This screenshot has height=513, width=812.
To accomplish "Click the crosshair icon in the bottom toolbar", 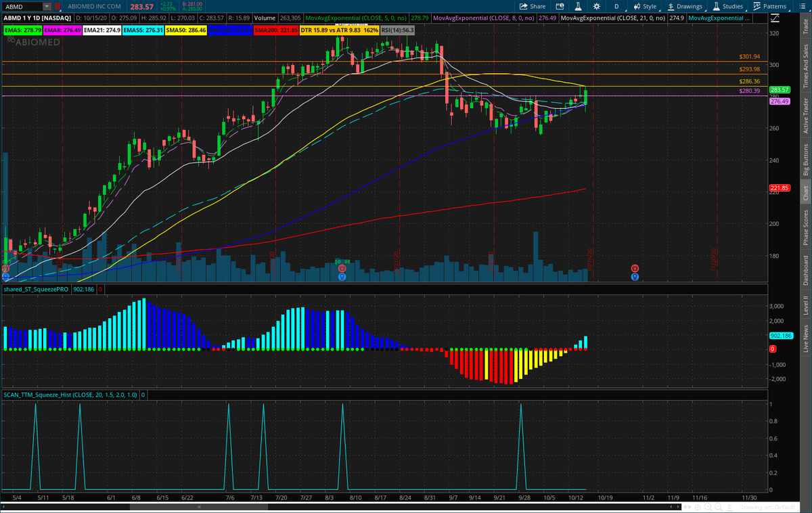I will click(698, 506).
